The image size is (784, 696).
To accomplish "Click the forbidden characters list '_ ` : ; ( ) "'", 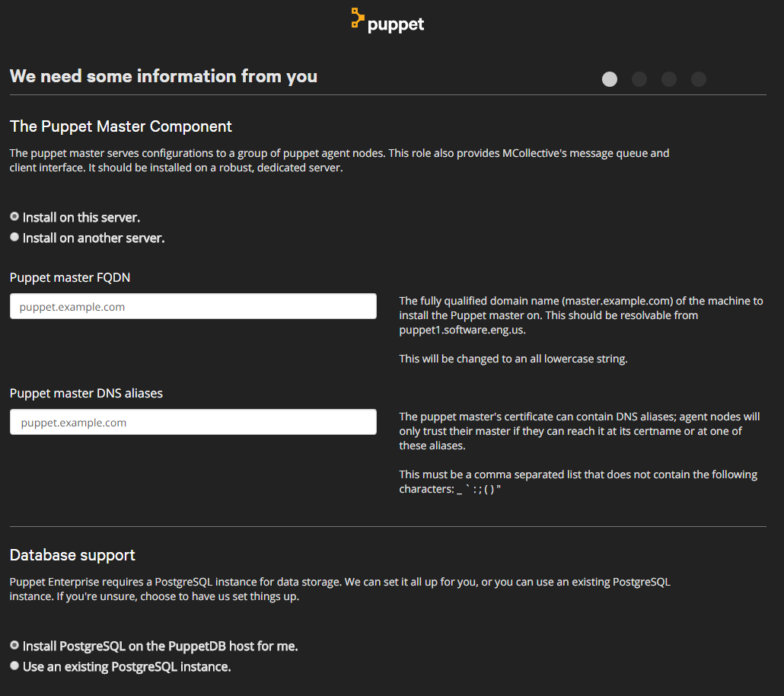I will point(479,489).
